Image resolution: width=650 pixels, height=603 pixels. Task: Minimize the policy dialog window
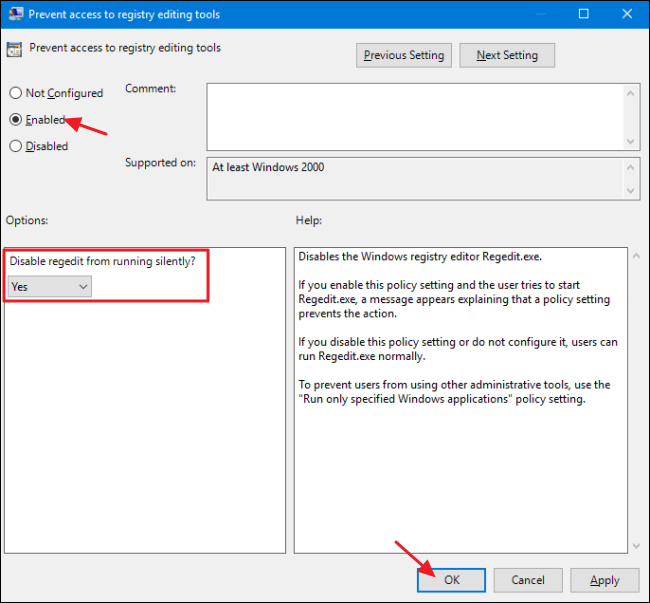tap(540, 14)
